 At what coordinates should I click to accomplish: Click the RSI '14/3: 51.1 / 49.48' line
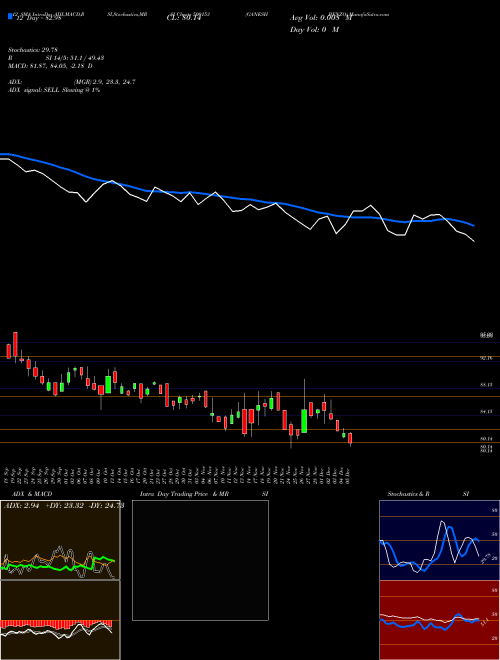coord(56,58)
